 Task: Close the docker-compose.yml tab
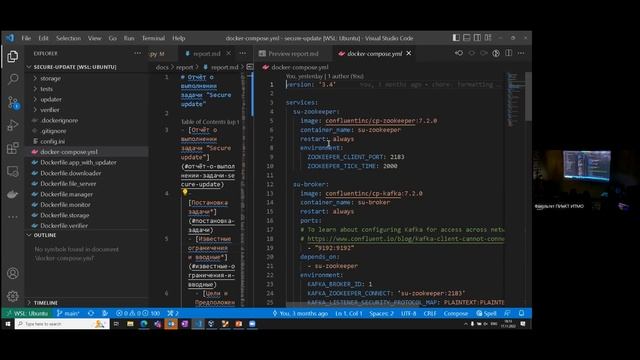(x=409, y=53)
